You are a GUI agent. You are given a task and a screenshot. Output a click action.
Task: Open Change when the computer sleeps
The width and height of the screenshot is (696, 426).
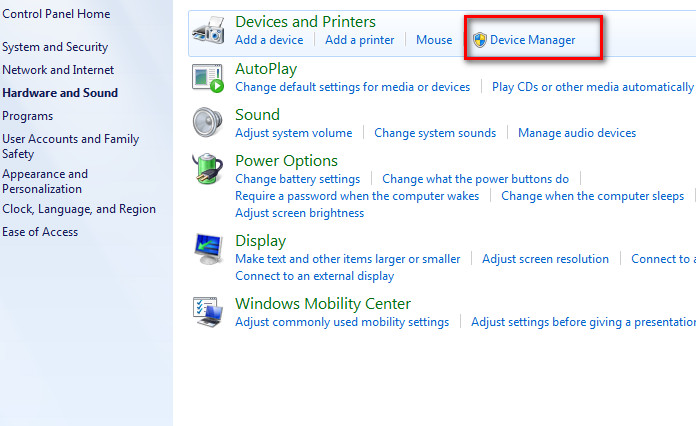click(593, 196)
